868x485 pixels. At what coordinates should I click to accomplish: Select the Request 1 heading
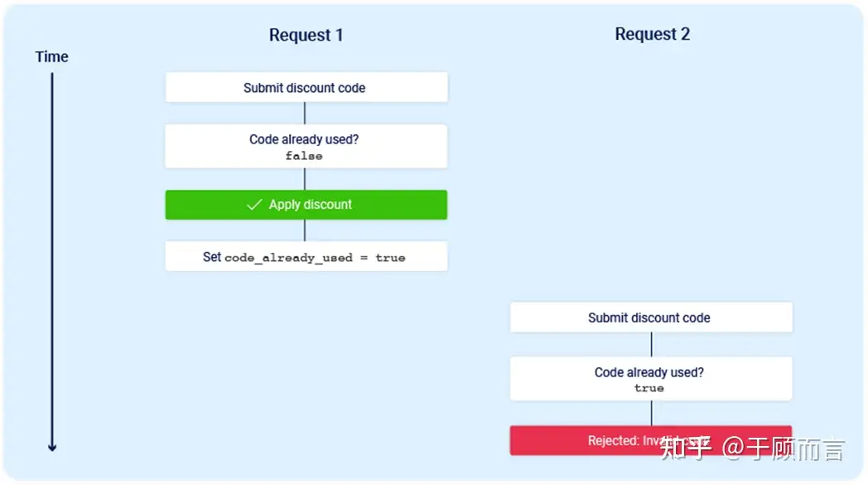pyautogui.click(x=306, y=35)
